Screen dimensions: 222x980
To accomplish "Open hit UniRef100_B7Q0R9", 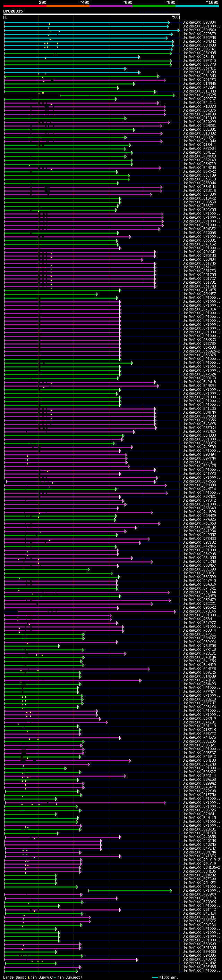I will point(199,122).
